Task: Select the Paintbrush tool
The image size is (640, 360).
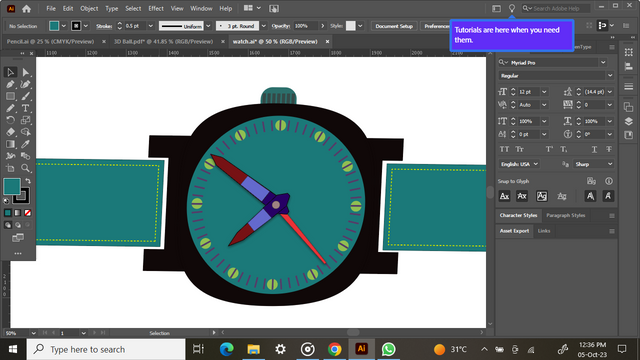Action: pyautogui.click(x=25, y=96)
